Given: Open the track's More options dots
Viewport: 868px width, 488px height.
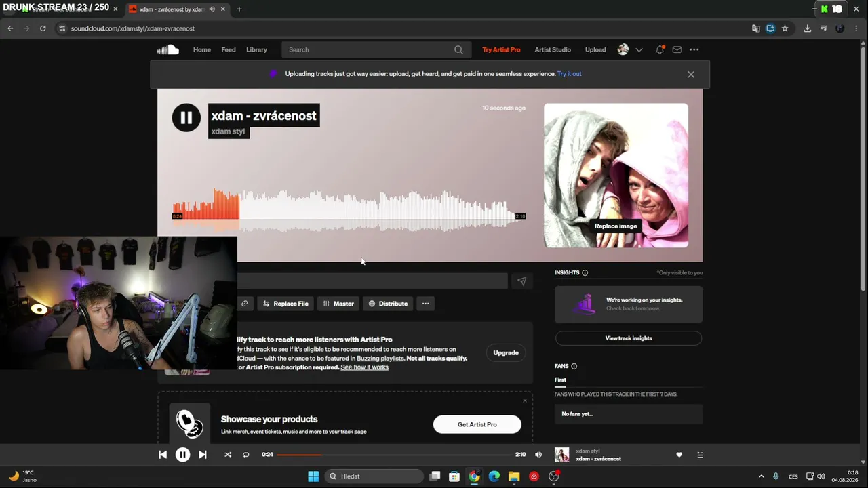Looking at the screenshot, I should pyautogui.click(x=426, y=304).
